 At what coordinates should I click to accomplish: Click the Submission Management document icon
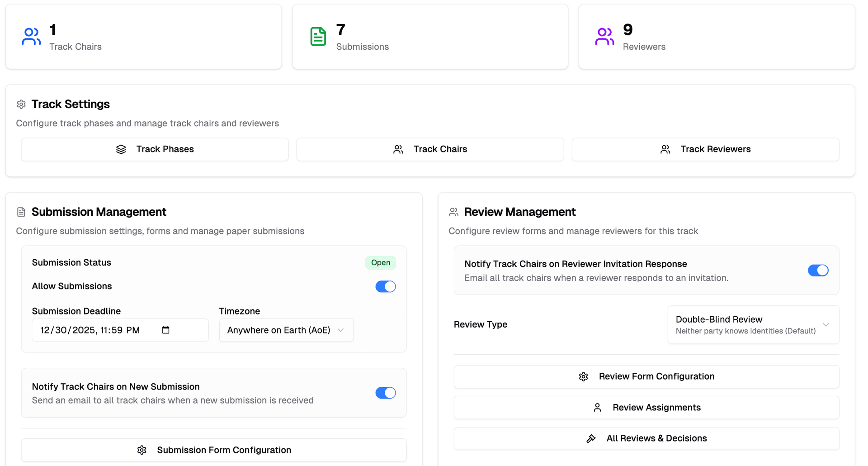[x=21, y=211]
